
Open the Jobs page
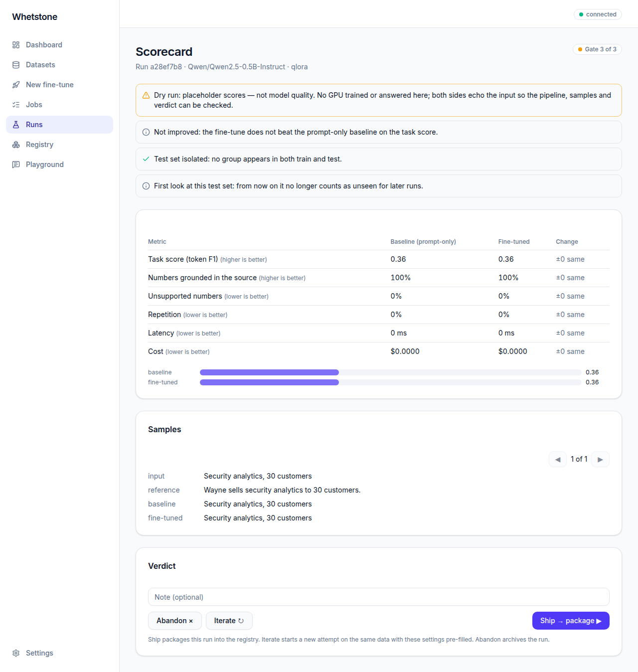(x=60, y=105)
